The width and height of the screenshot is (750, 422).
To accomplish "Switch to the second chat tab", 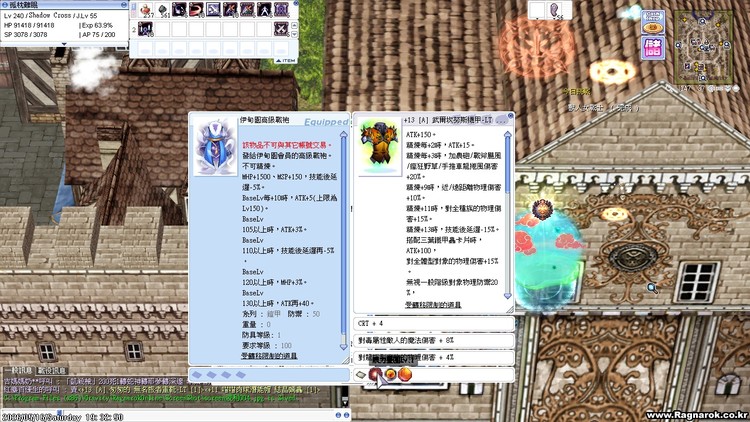I will [53, 370].
